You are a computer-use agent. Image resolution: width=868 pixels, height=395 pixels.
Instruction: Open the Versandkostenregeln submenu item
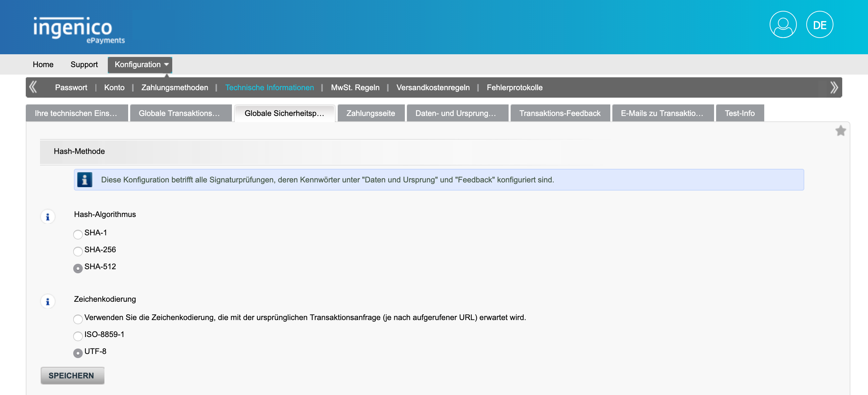tap(433, 87)
